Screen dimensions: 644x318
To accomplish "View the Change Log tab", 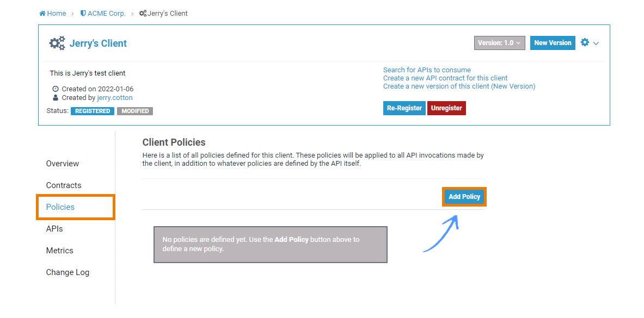I will click(x=68, y=272).
